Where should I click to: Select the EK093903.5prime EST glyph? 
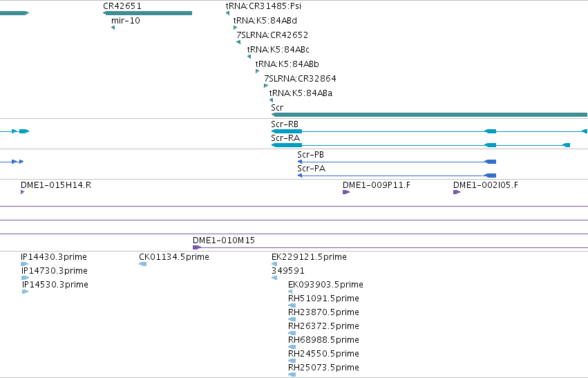(x=290, y=292)
